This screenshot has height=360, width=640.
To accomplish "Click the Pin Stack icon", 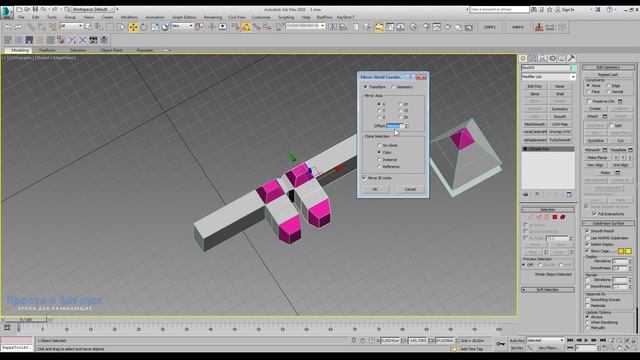I will coord(526,195).
